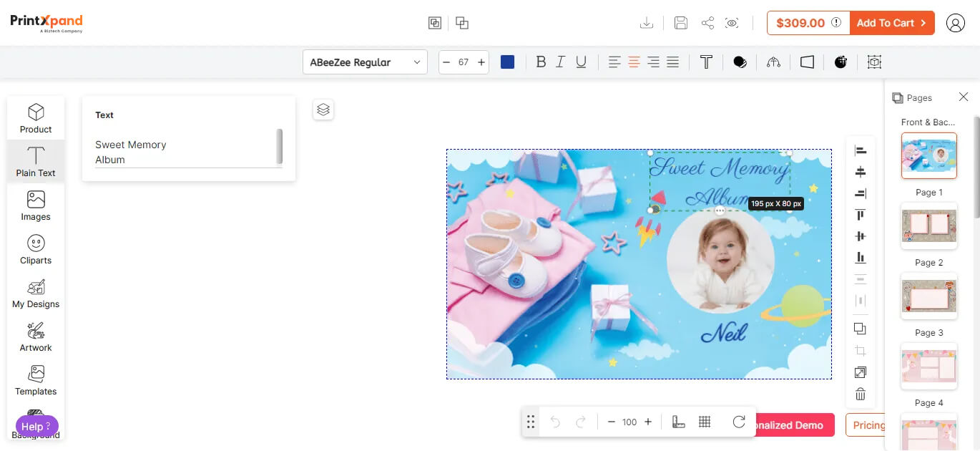Click the save design icon
This screenshot has height=451, width=980.
pyautogui.click(x=681, y=23)
